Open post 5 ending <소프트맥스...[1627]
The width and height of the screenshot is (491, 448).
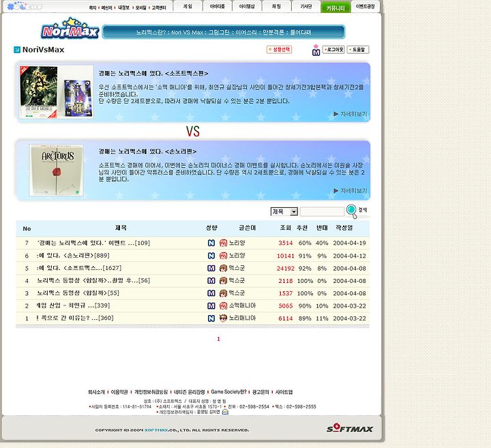click(79, 268)
